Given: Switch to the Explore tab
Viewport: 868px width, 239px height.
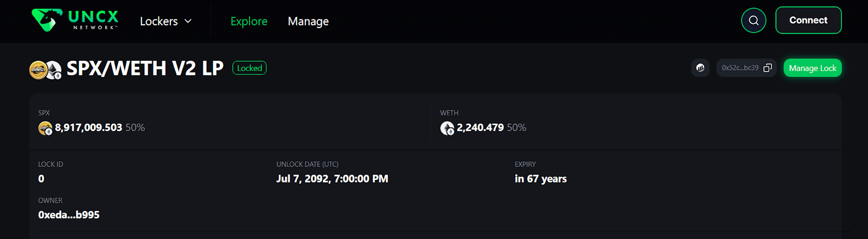Looking at the screenshot, I should tap(249, 21).
